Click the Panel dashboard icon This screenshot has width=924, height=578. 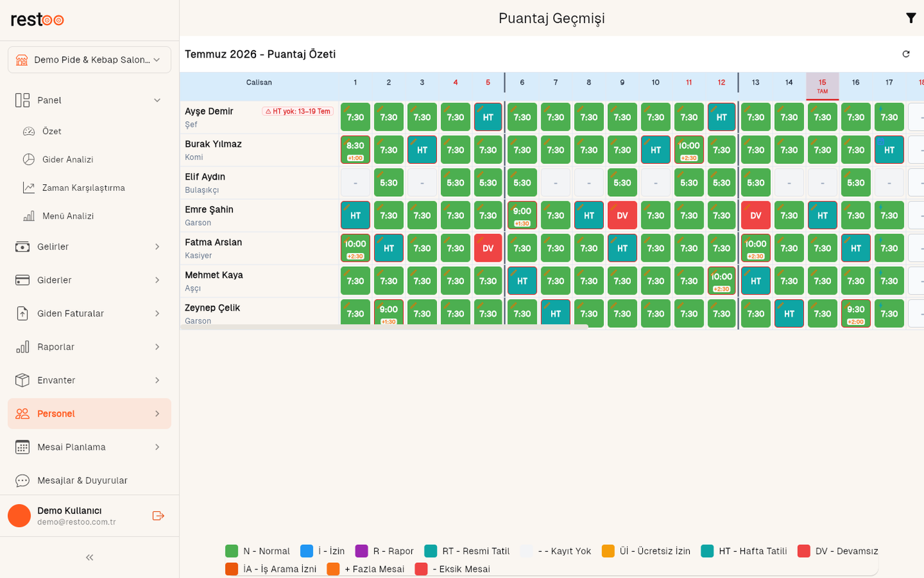coord(22,100)
